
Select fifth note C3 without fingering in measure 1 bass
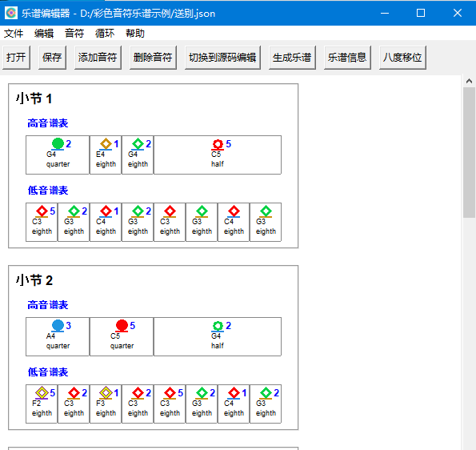pyautogui.click(x=170, y=222)
